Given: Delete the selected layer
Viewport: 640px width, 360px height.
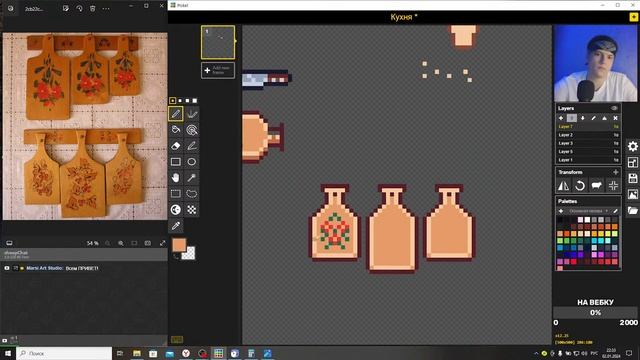Looking at the screenshot, I should (616, 118).
